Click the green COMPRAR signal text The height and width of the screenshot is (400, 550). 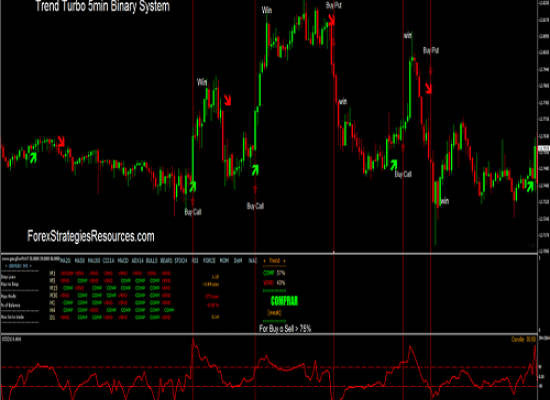coord(284,301)
